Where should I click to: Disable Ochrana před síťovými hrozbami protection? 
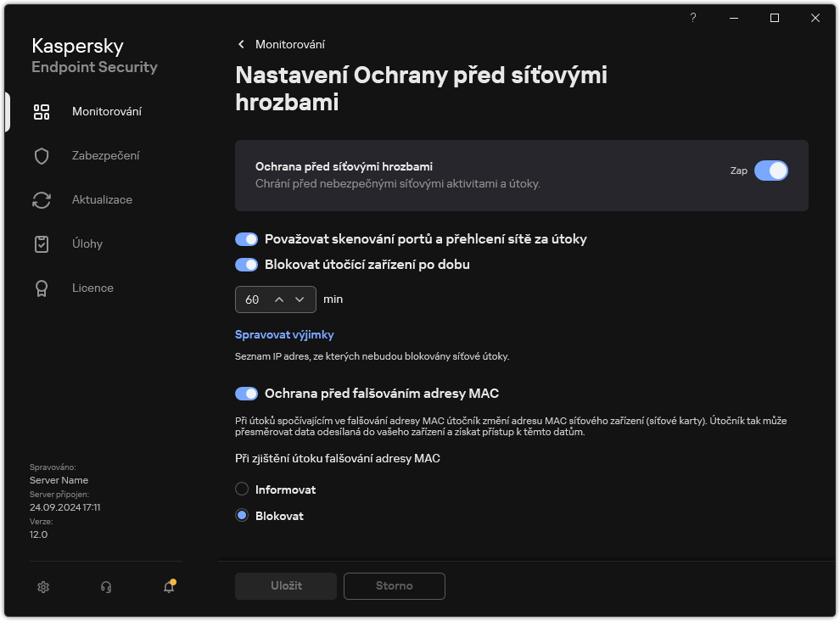click(x=771, y=171)
